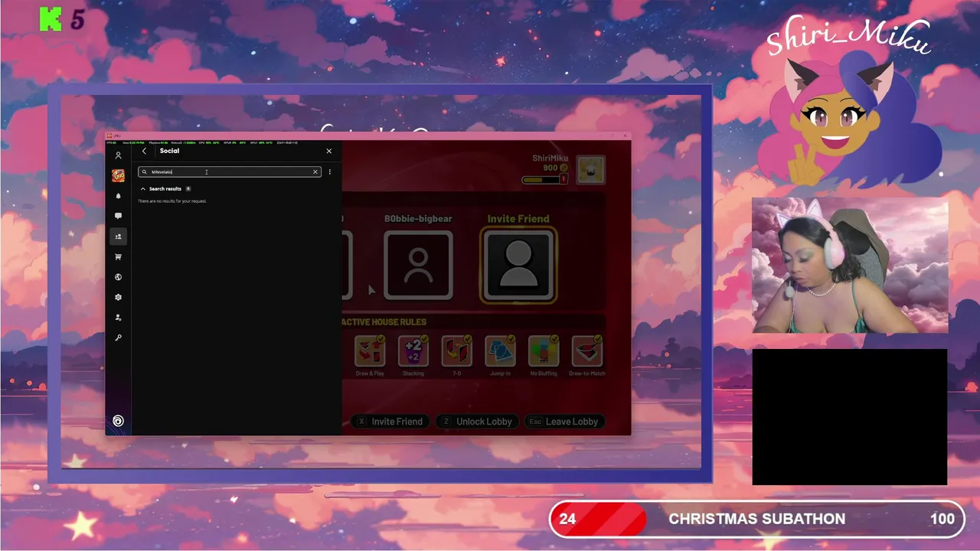Image resolution: width=980 pixels, height=551 pixels.
Task: Open notifications bell in overlay sidebar
Action: tap(118, 196)
